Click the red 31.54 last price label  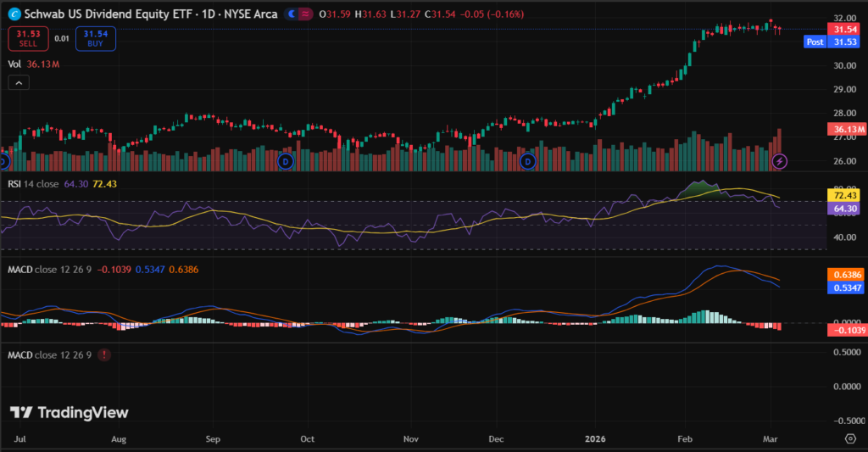tap(844, 29)
